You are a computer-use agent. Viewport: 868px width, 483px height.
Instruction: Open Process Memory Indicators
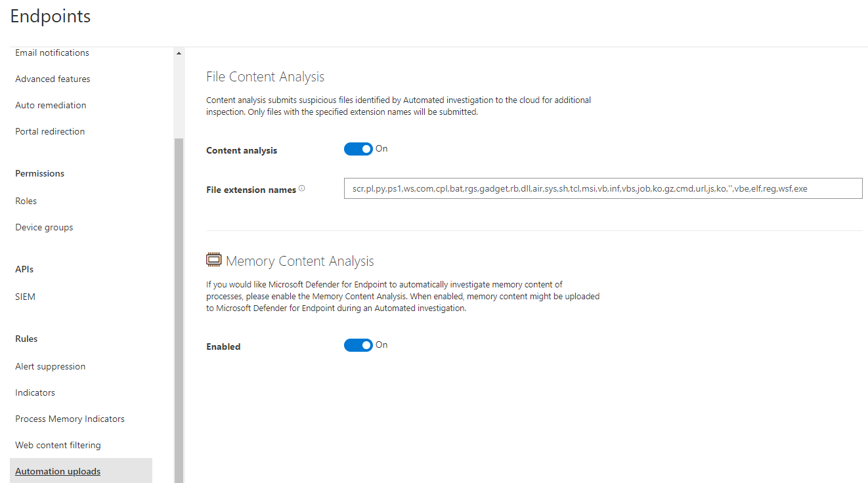[x=70, y=419]
